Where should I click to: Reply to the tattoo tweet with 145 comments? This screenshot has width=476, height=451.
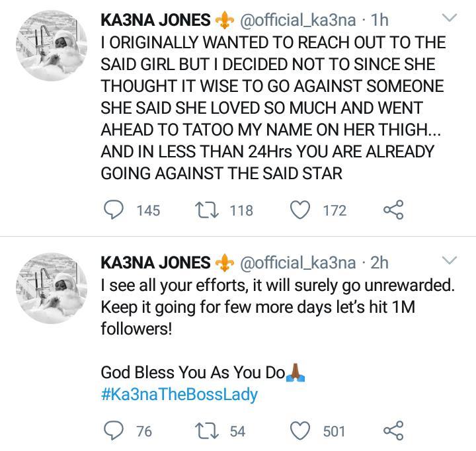pos(115,210)
